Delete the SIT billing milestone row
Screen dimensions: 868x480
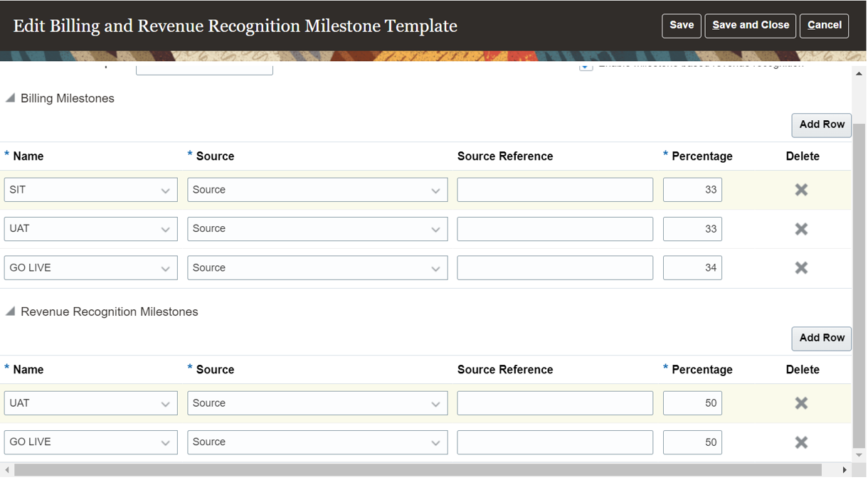click(x=801, y=190)
